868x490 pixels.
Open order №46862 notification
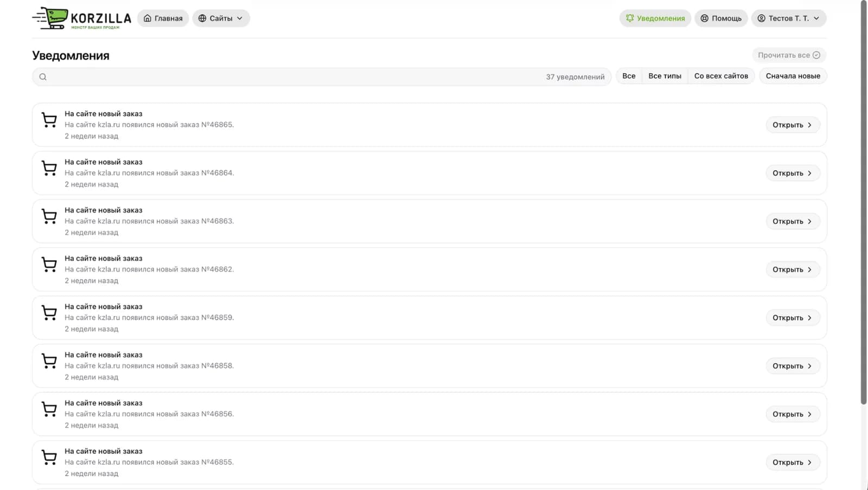pos(793,270)
